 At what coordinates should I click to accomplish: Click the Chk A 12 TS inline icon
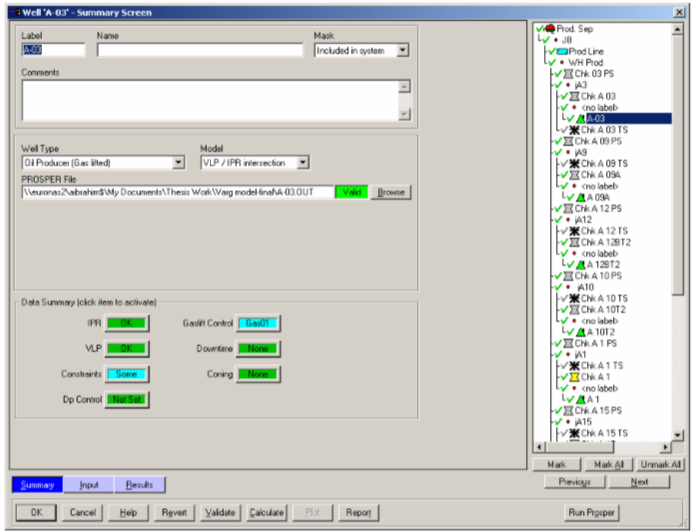pos(574,231)
